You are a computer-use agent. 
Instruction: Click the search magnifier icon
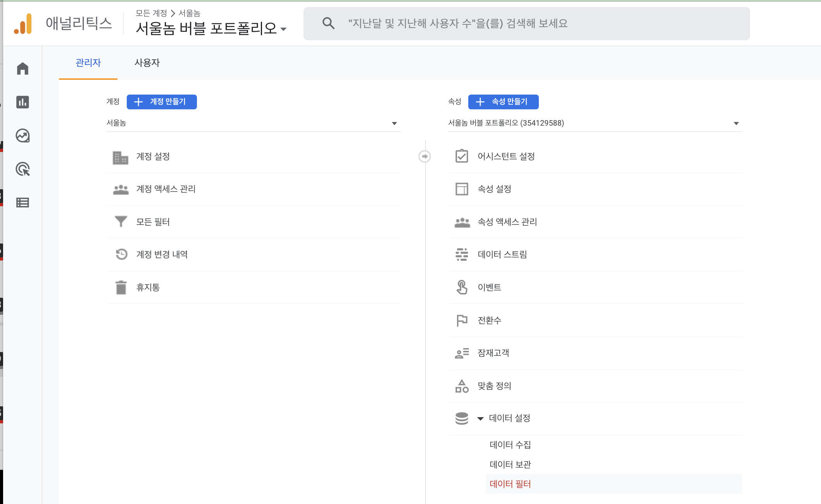(328, 23)
